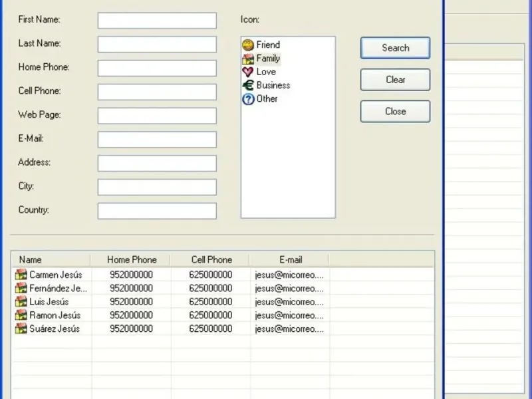This screenshot has height=399, width=532.
Task: Focus the Home Phone input field
Action: coord(157,68)
